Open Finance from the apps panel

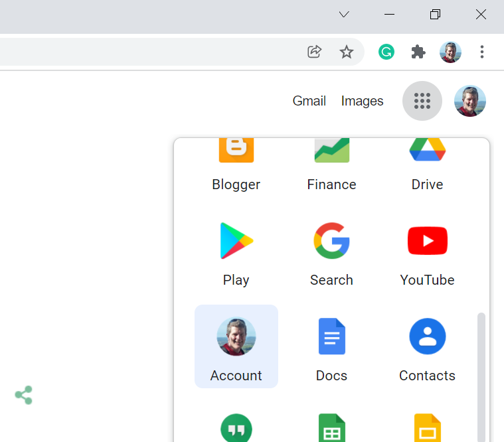coord(332,166)
